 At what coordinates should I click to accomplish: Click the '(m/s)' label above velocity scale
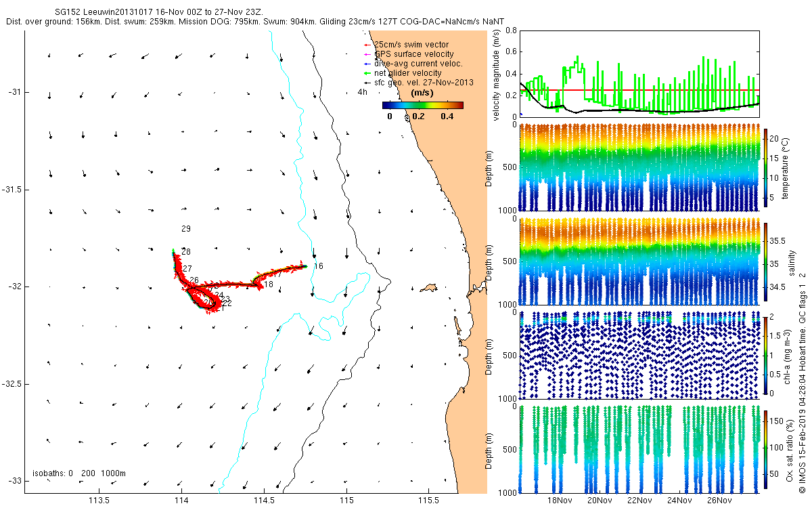[423, 93]
